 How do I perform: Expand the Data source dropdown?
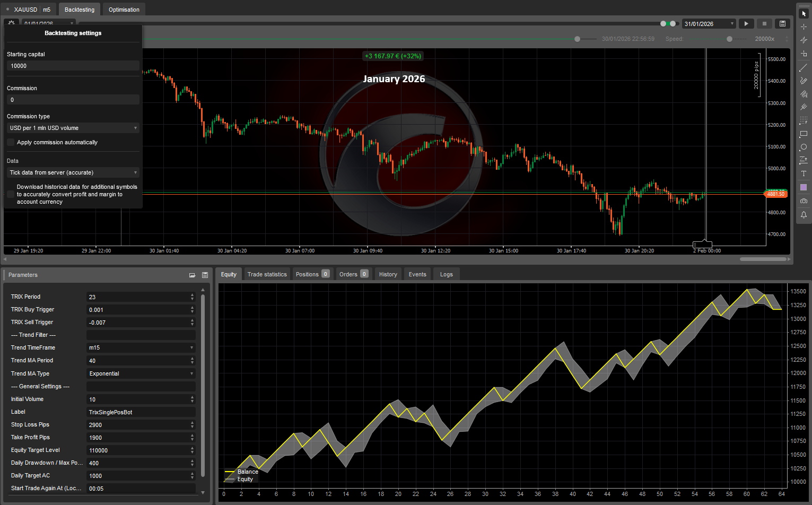click(73, 172)
